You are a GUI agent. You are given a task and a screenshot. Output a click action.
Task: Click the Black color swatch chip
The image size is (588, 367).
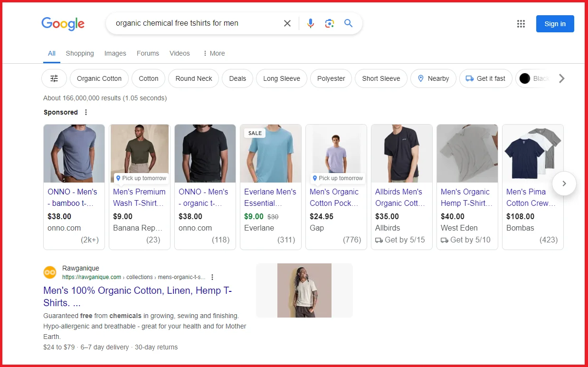click(534, 78)
